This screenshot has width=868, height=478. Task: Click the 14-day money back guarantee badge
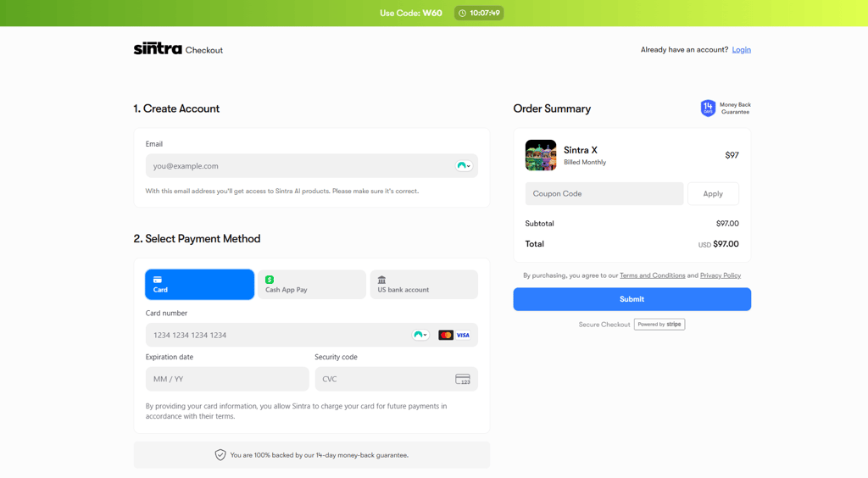pyautogui.click(x=726, y=108)
